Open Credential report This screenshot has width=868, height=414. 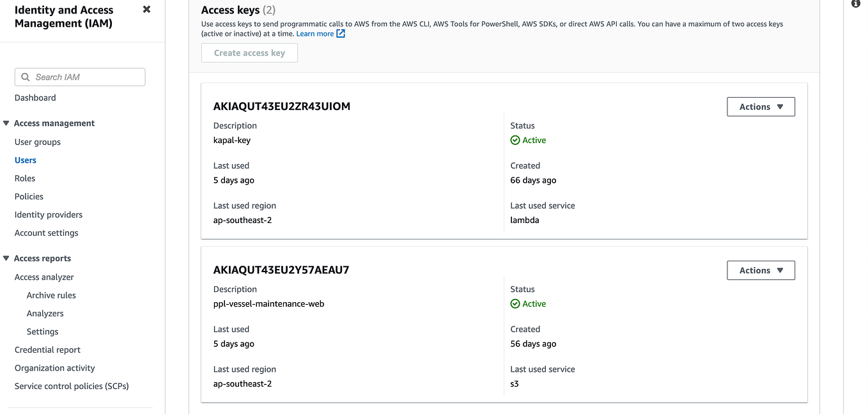[x=47, y=349]
